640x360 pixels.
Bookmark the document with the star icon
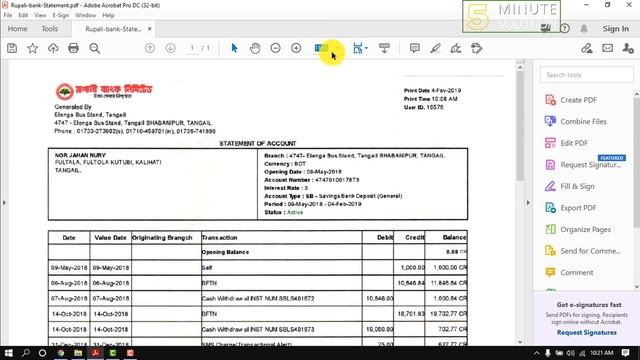point(32,48)
